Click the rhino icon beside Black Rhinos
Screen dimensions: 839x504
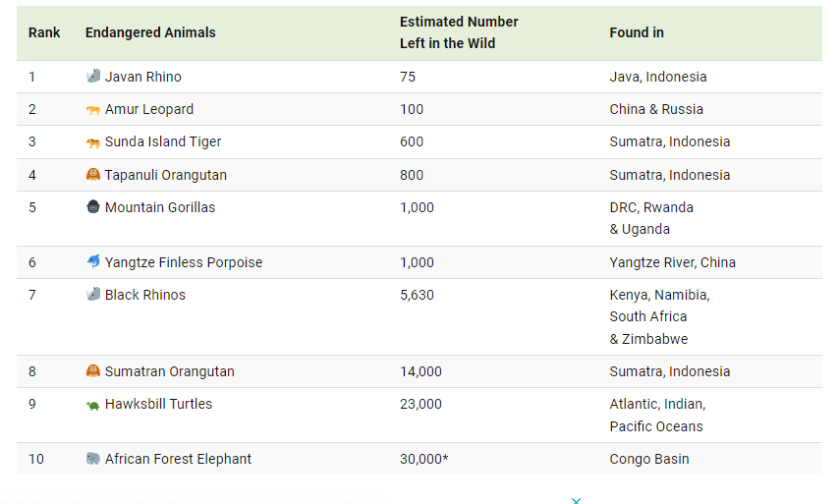(x=93, y=295)
